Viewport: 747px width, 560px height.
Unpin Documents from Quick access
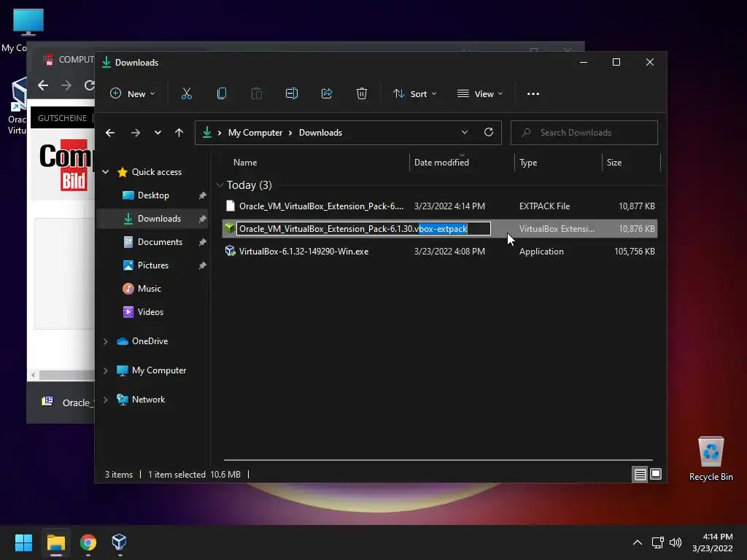click(202, 242)
